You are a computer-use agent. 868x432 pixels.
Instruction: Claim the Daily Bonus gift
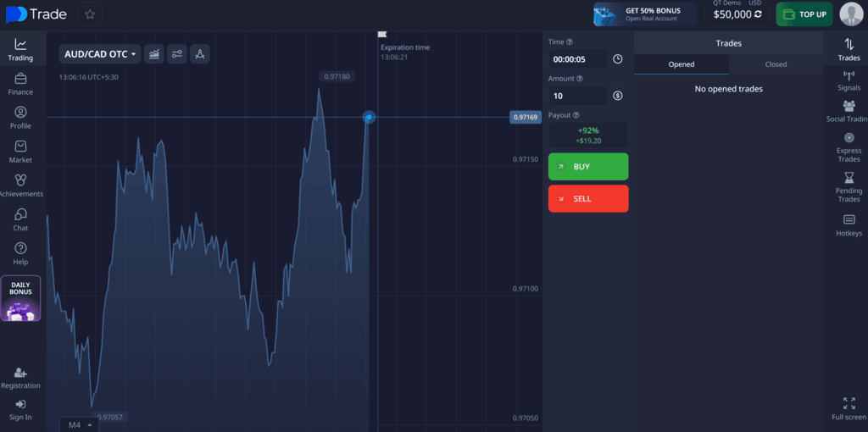click(20, 298)
